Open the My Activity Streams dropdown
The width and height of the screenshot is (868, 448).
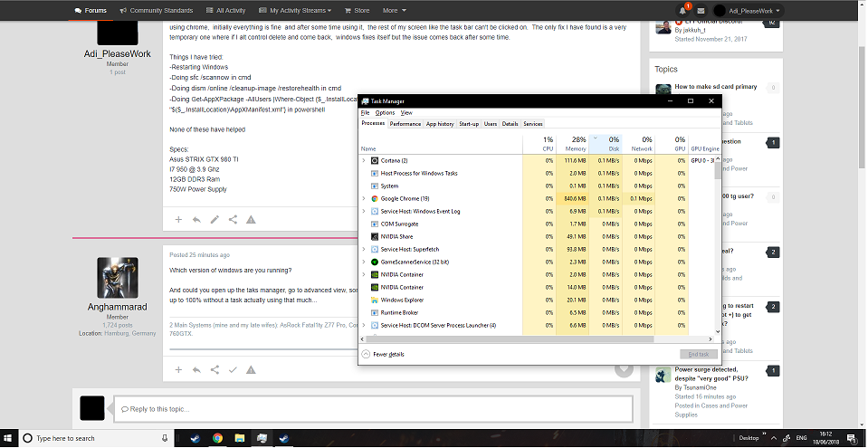(295, 11)
